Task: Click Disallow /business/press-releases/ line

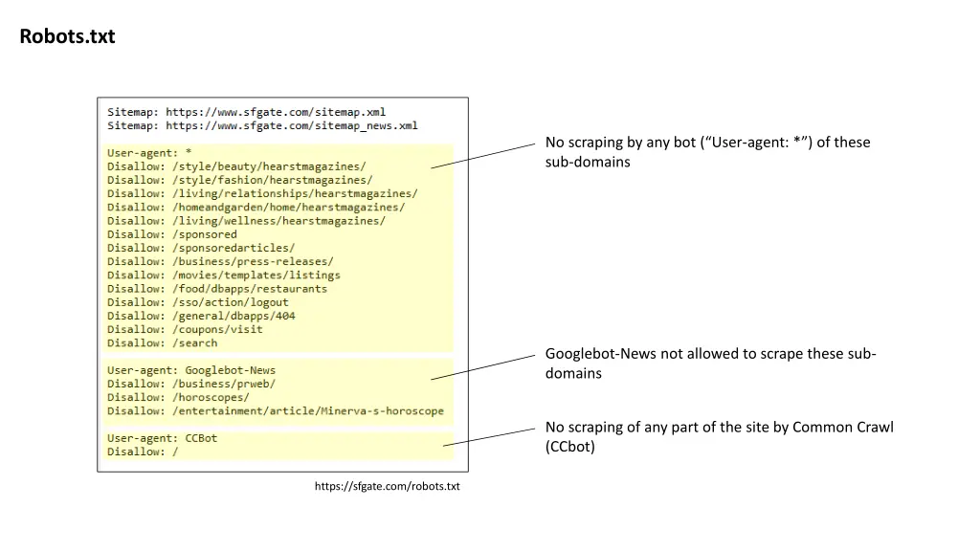Action: coord(220,262)
